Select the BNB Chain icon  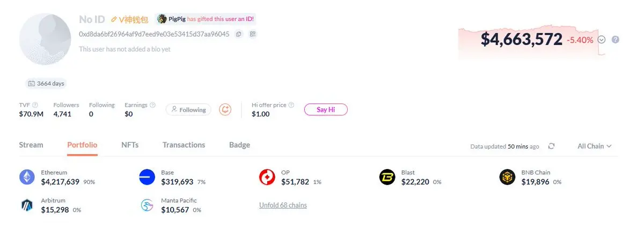[507, 177]
